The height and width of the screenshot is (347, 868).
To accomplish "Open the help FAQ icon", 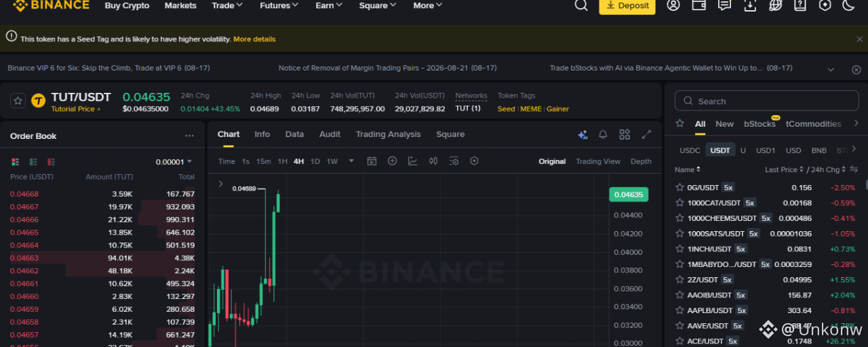I will click(x=800, y=5).
